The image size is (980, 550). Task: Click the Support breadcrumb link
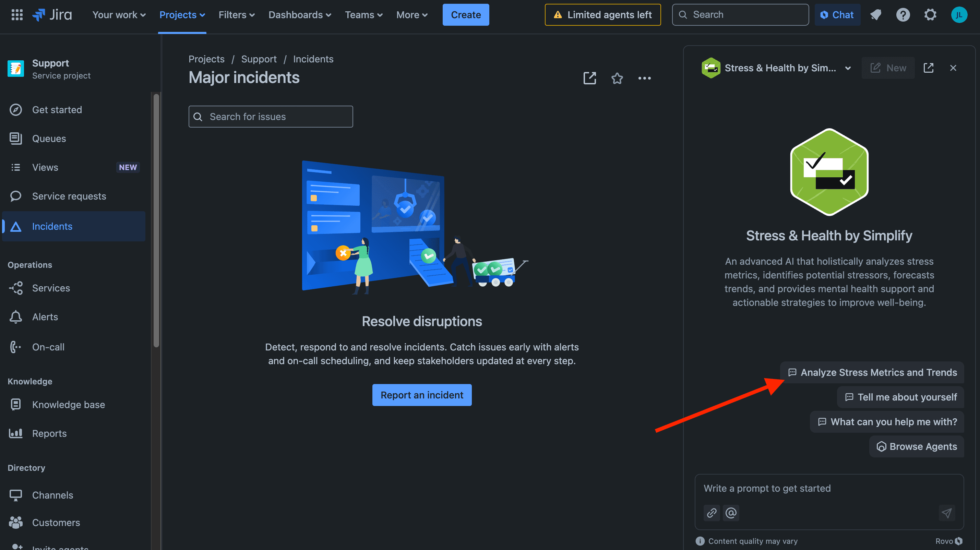tap(259, 59)
